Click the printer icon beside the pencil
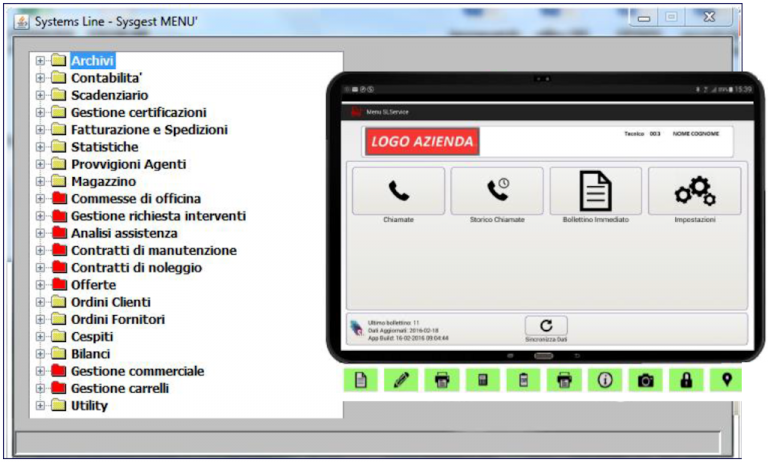 (442, 380)
